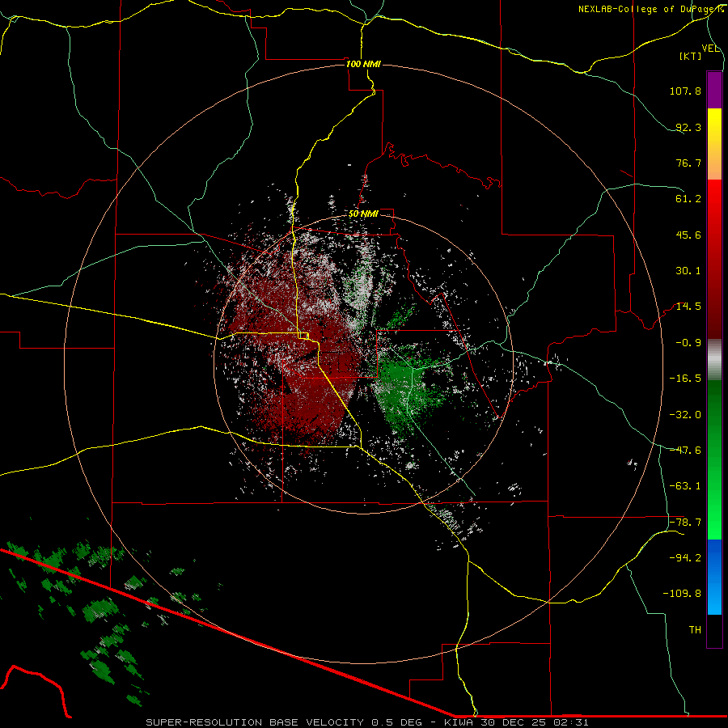The height and width of the screenshot is (728, 728).
Task: Select the 30.1 legend value
Action: (x=688, y=271)
